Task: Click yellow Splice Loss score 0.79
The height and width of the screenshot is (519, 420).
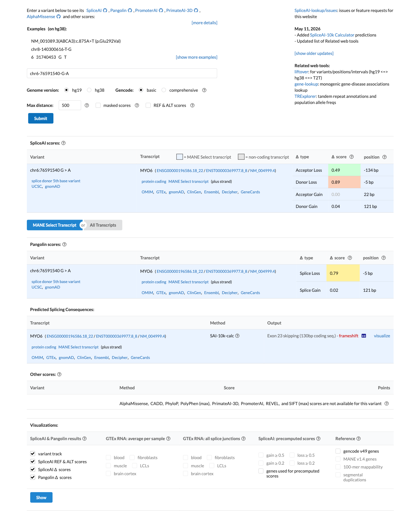Action: [343, 273]
